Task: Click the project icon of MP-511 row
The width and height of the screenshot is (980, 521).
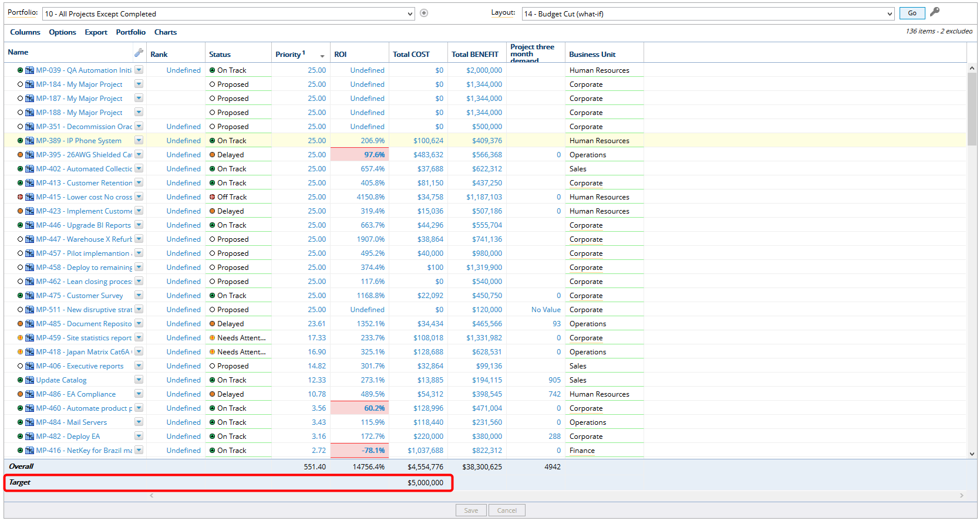Action: [x=29, y=310]
